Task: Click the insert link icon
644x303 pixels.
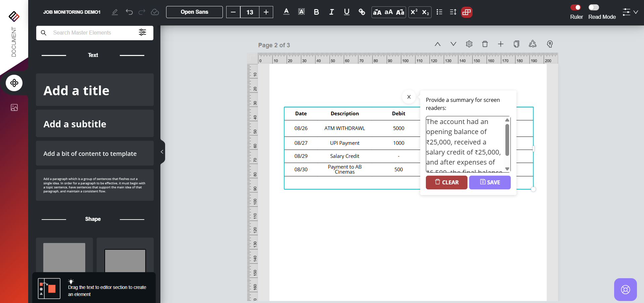Action: [361, 12]
